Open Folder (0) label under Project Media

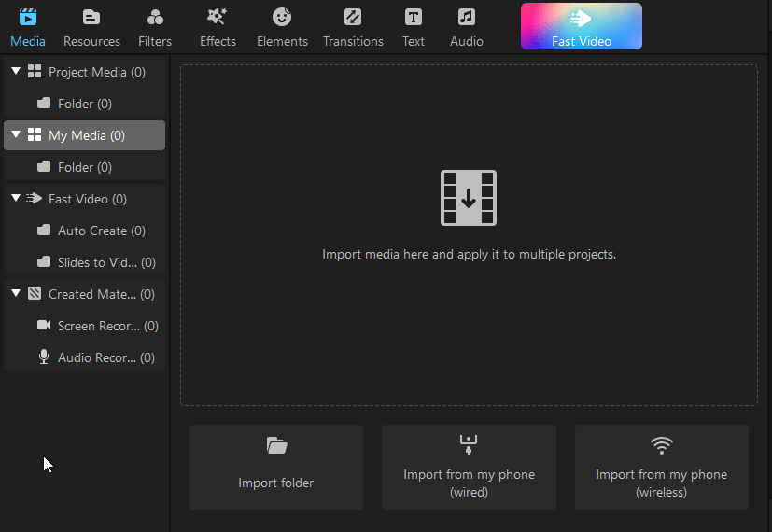pos(85,104)
